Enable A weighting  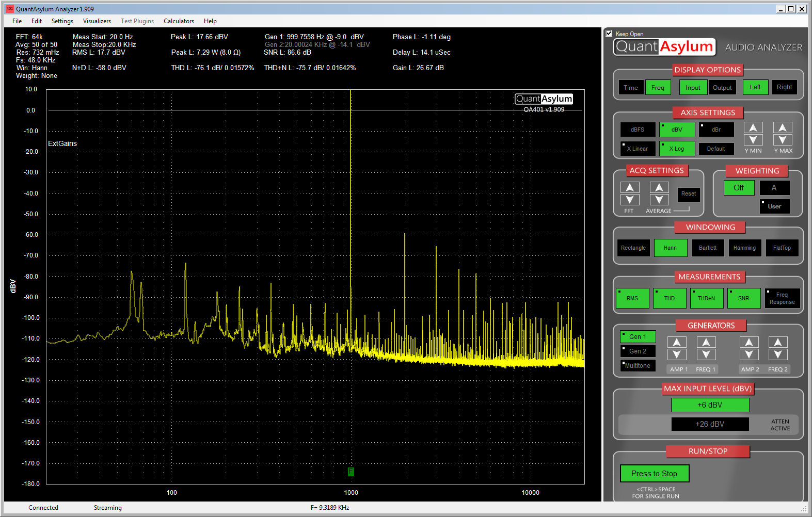[x=774, y=188]
